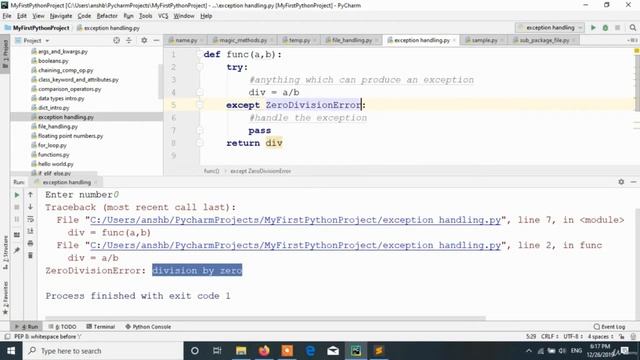Open Microsoft Edge from taskbar
The width and height of the screenshot is (640, 360).
click(310, 351)
